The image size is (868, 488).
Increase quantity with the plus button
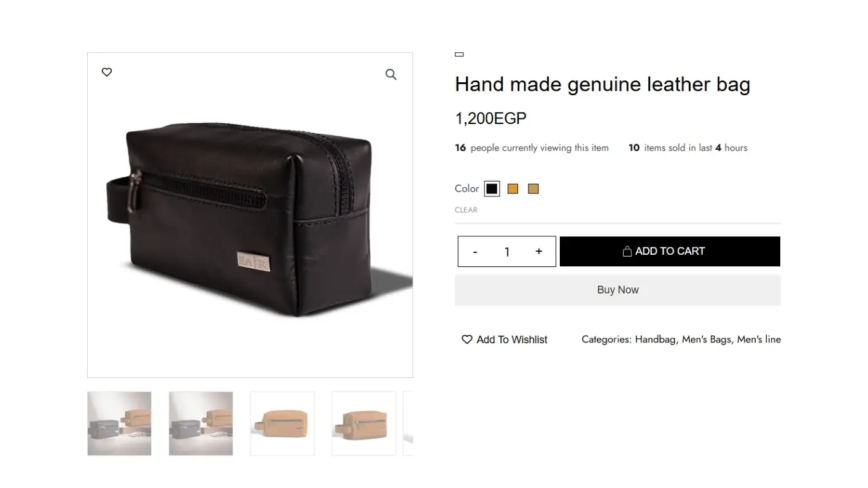click(x=539, y=252)
